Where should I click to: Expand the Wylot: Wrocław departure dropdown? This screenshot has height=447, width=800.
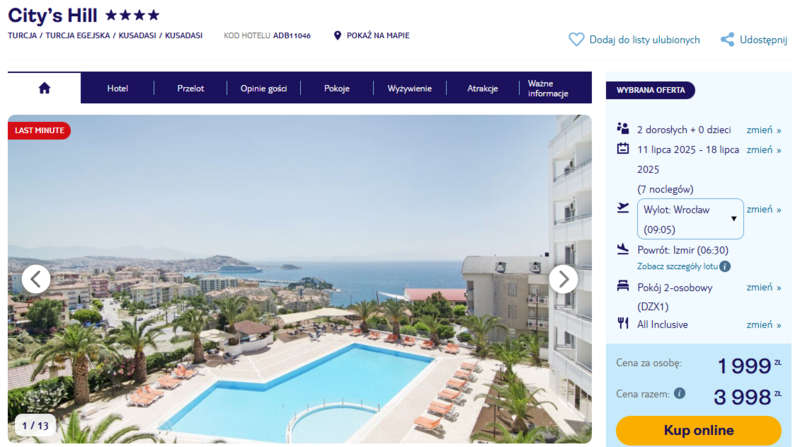click(x=690, y=219)
